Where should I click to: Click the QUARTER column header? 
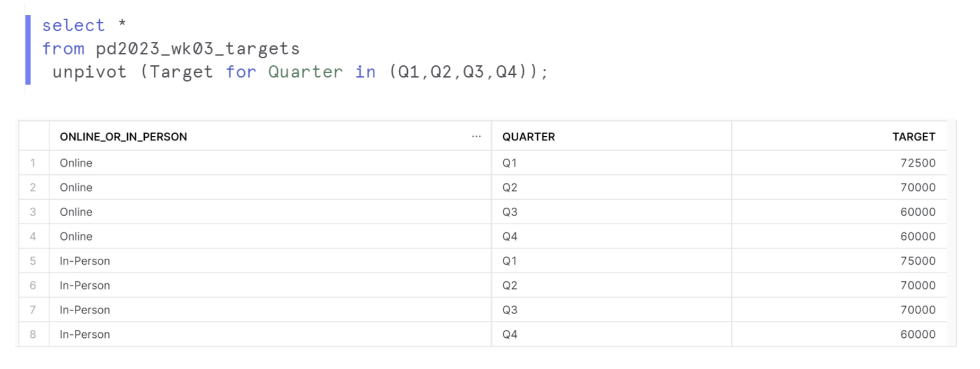pos(529,137)
